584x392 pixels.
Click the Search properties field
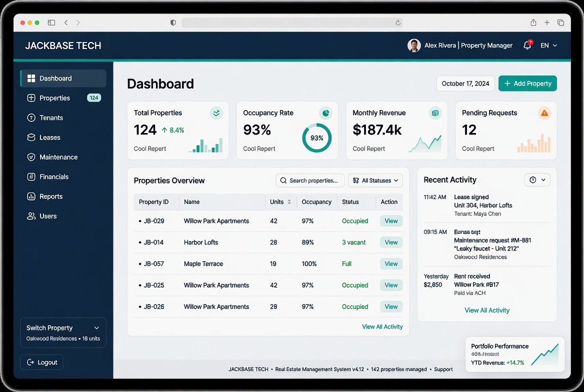click(x=310, y=180)
